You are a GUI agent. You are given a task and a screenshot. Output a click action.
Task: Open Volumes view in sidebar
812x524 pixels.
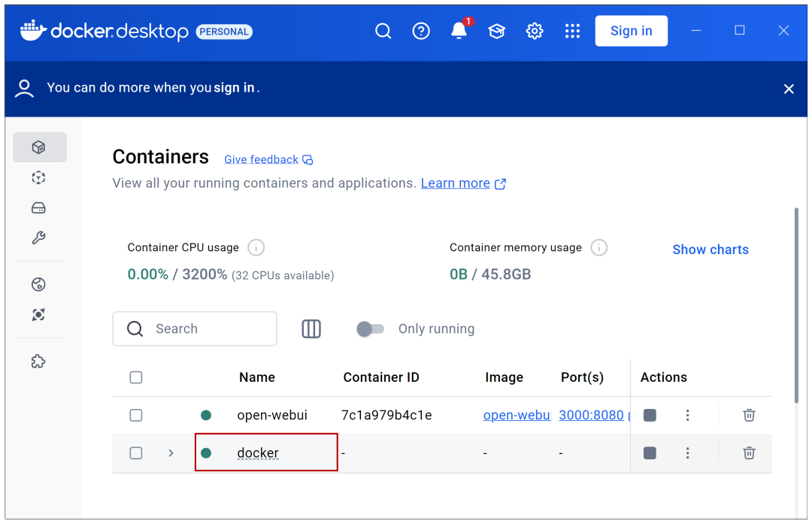[x=38, y=208]
